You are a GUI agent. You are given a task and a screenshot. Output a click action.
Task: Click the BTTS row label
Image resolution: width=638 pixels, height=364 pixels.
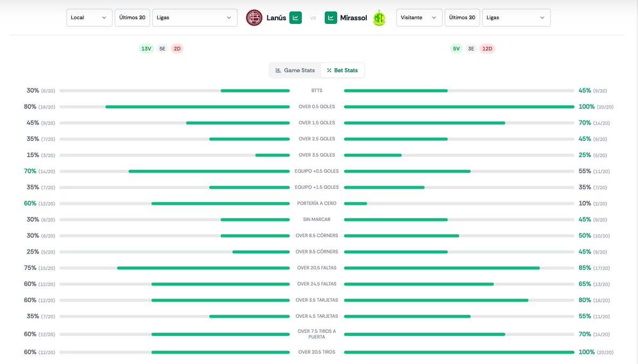point(317,90)
